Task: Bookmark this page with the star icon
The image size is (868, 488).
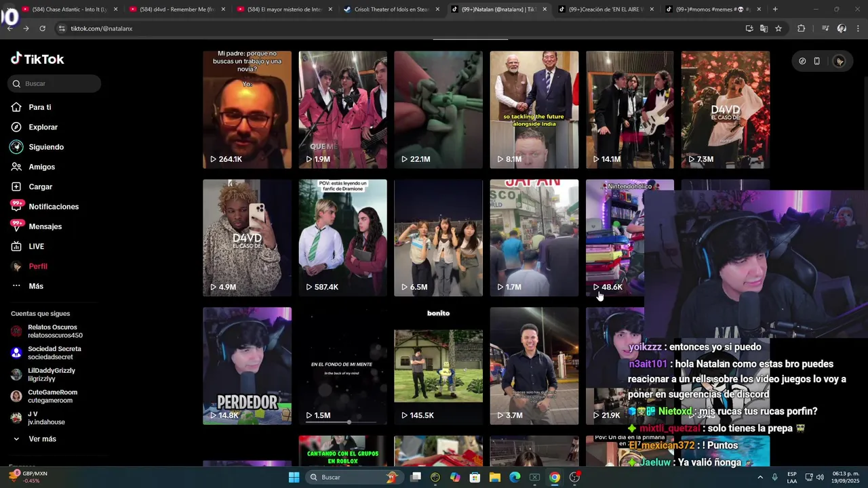Action: 778,28
